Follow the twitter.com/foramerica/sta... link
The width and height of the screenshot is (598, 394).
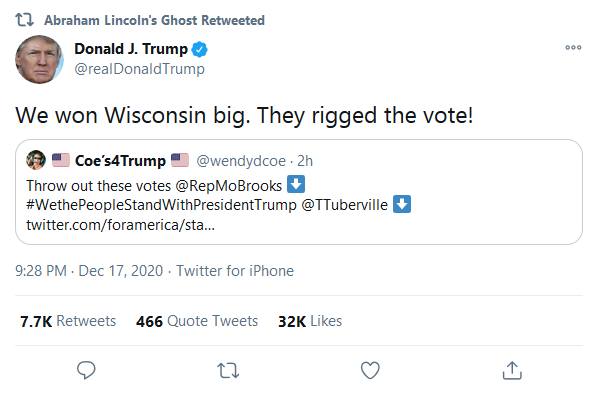pyautogui.click(x=121, y=225)
